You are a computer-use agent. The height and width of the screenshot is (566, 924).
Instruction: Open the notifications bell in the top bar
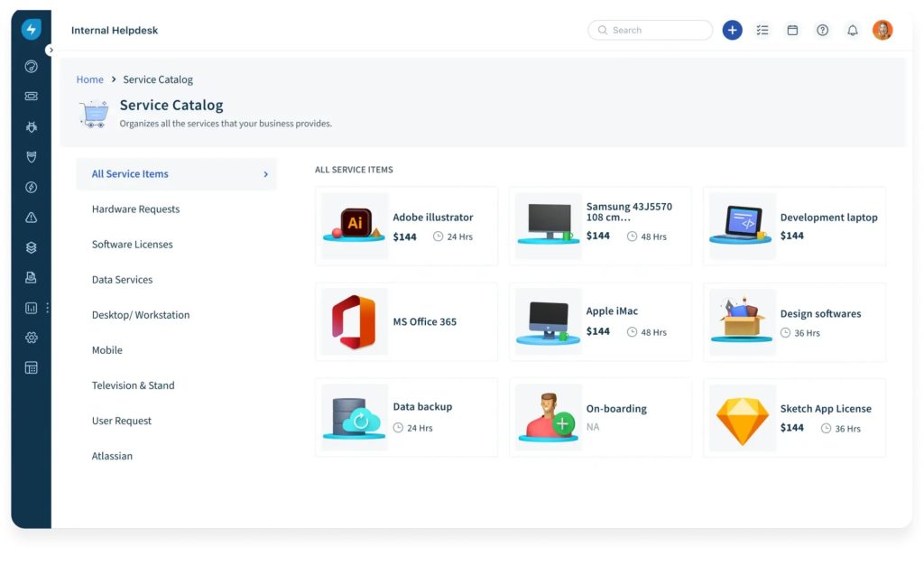[853, 30]
